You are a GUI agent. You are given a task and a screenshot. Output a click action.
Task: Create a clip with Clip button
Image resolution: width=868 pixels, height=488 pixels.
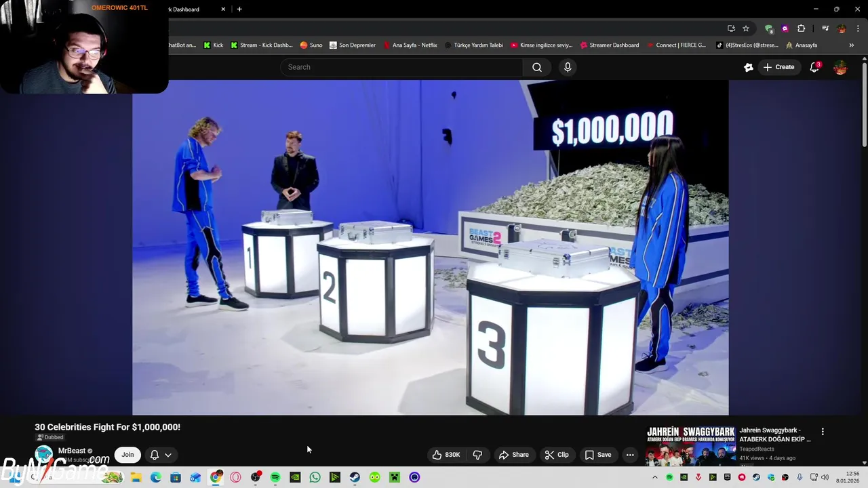pos(557,455)
